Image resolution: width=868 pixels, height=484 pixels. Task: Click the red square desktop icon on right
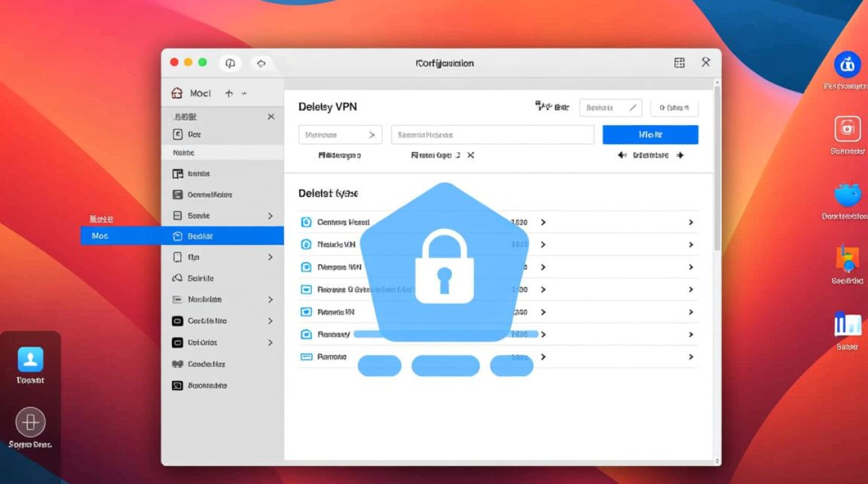point(847,128)
